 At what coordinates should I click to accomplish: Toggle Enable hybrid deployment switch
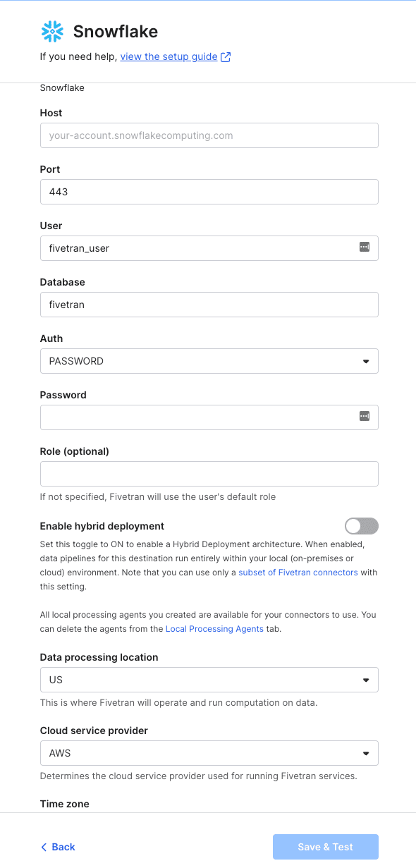click(x=362, y=526)
